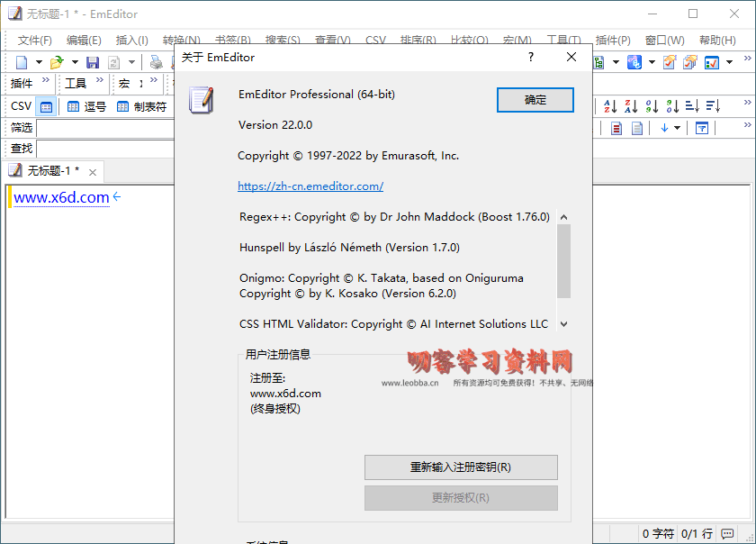Click the New document icon in toolbar
The image size is (756, 544).
tap(22, 62)
